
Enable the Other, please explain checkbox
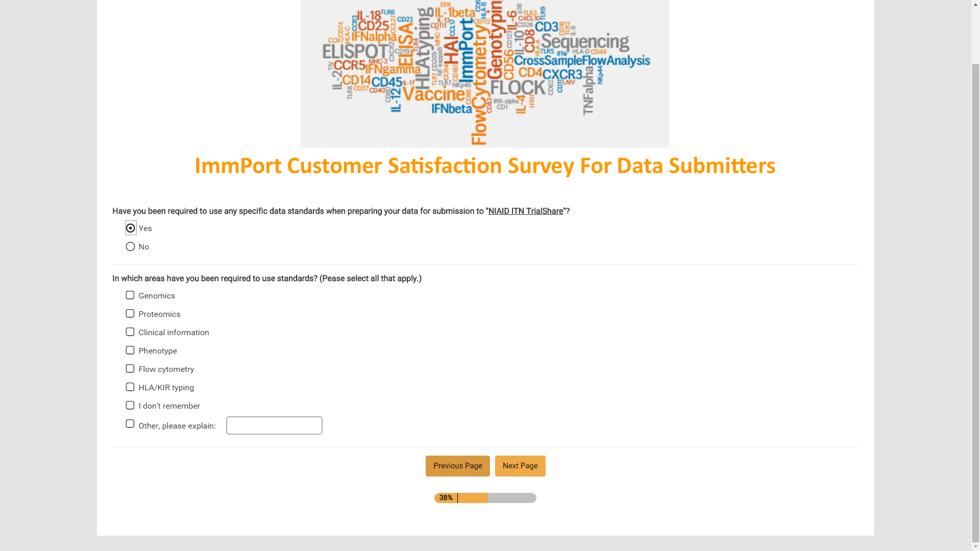130,424
